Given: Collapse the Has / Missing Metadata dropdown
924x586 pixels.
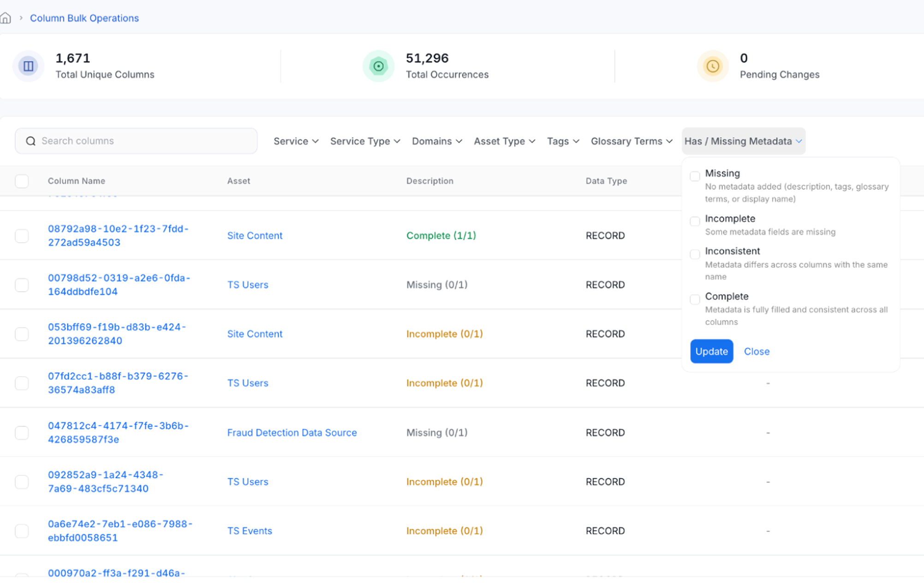Looking at the screenshot, I should pos(743,141).
